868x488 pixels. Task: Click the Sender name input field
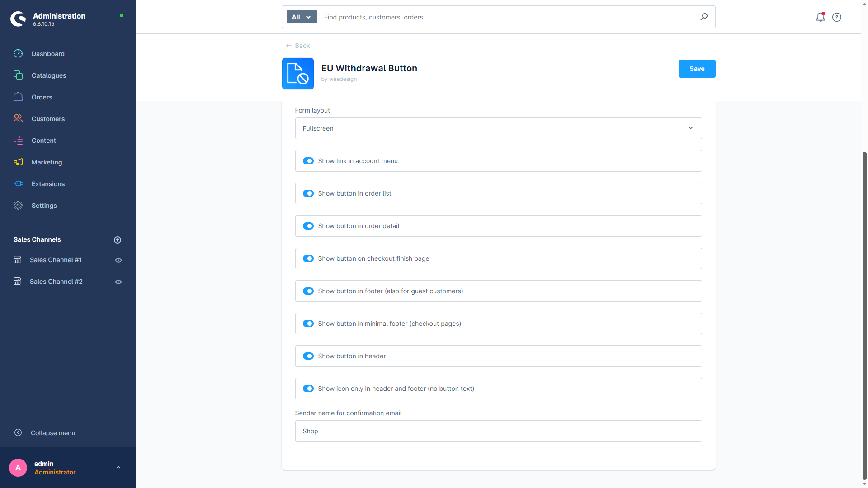click(x=498, y=431)
